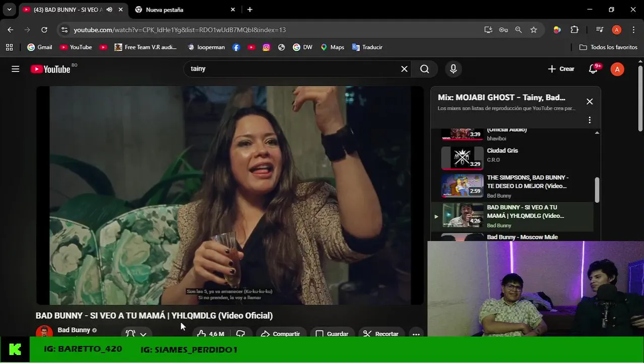Open YouTube account avatar menu
Image resolution: width=644 pixels, height=363 pixels.
617,69
